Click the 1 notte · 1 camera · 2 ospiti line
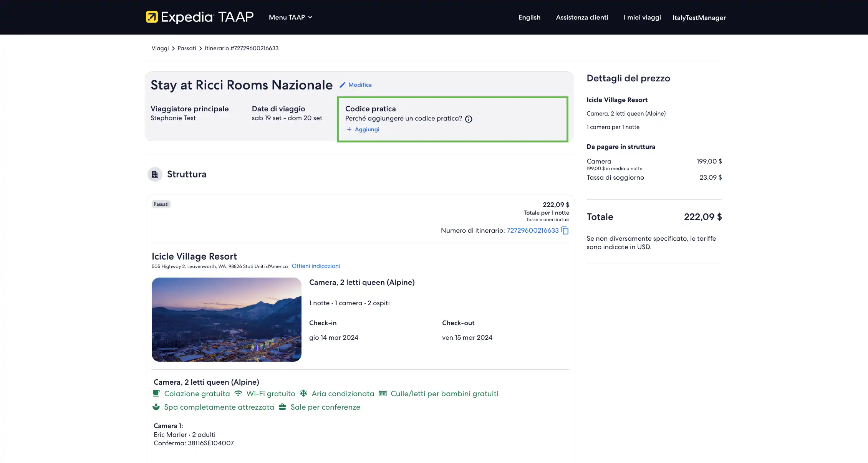 (350, 303)
